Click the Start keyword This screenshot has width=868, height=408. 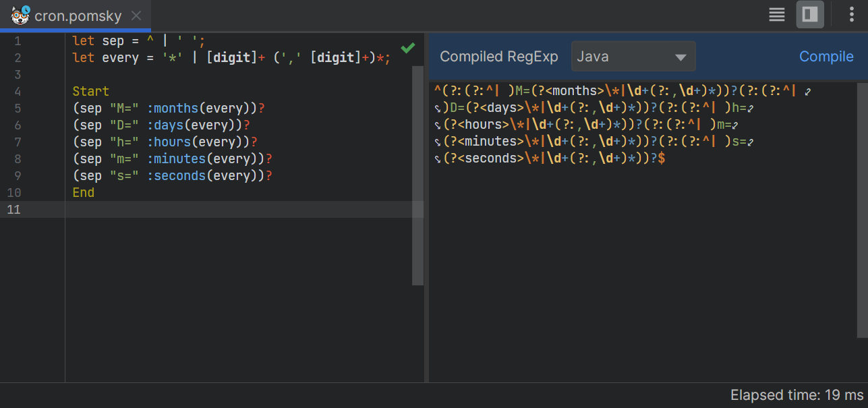[x=90, y=92]
